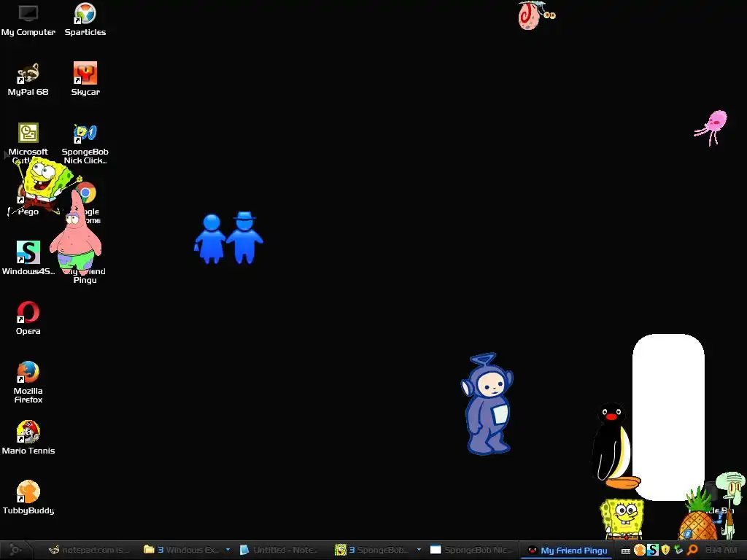747x560 pixels.
Task: Launch the Skycar shortcut
Action: [x=85, y=79]
